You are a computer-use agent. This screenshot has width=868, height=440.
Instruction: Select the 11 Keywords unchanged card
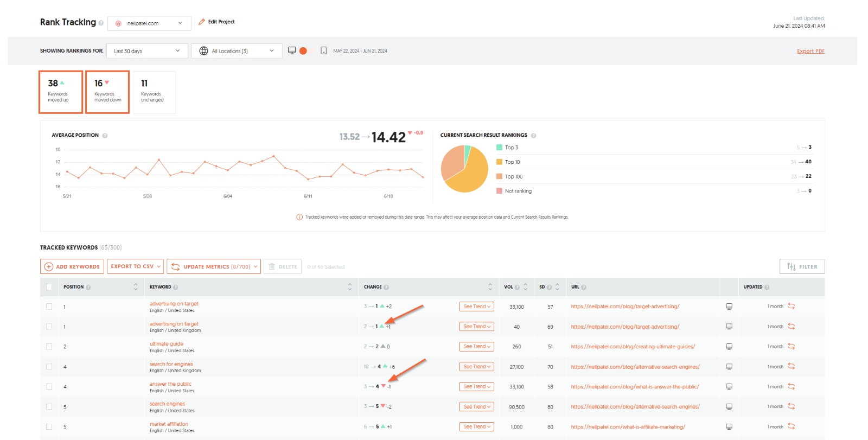click(154, 92)
